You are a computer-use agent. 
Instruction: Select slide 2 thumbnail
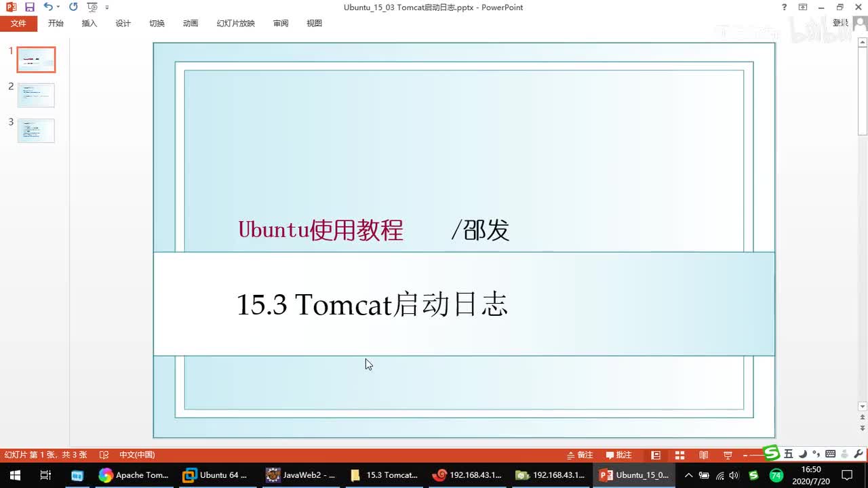pyautogui.click(x=36, y=95)
